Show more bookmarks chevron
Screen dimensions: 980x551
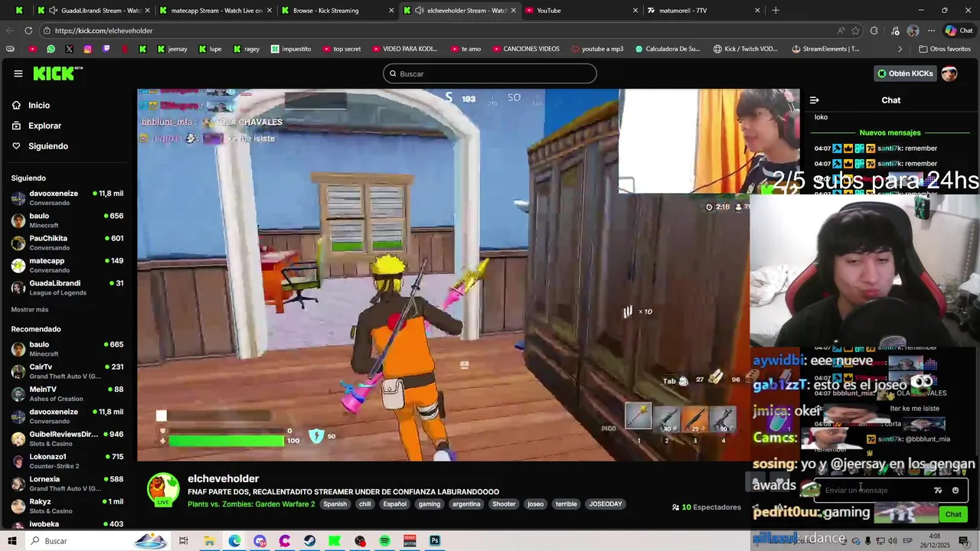(900, 49)
